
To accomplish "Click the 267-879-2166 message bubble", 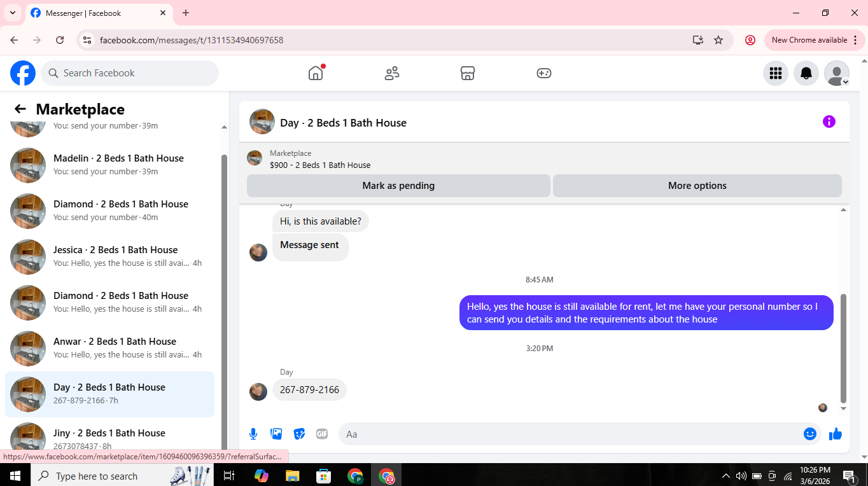I will click(x=309, y=389).
